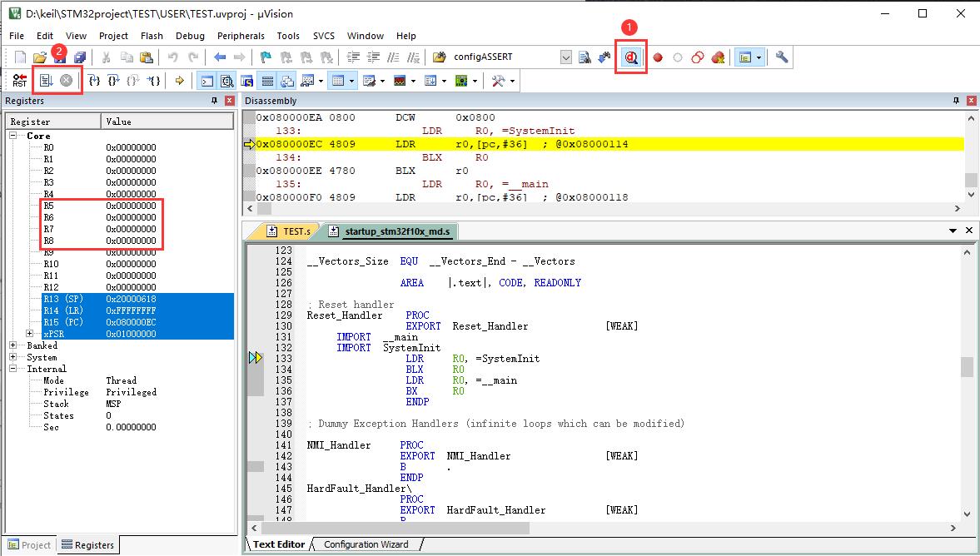Expand the System register group

click(12, 357)
